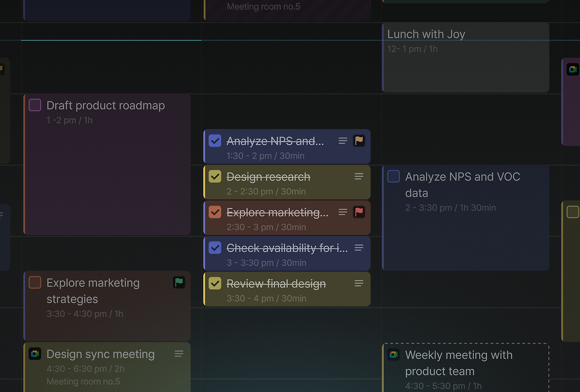
Task: Open notes icon on Review final design task
Action: (x=359, y=283)
